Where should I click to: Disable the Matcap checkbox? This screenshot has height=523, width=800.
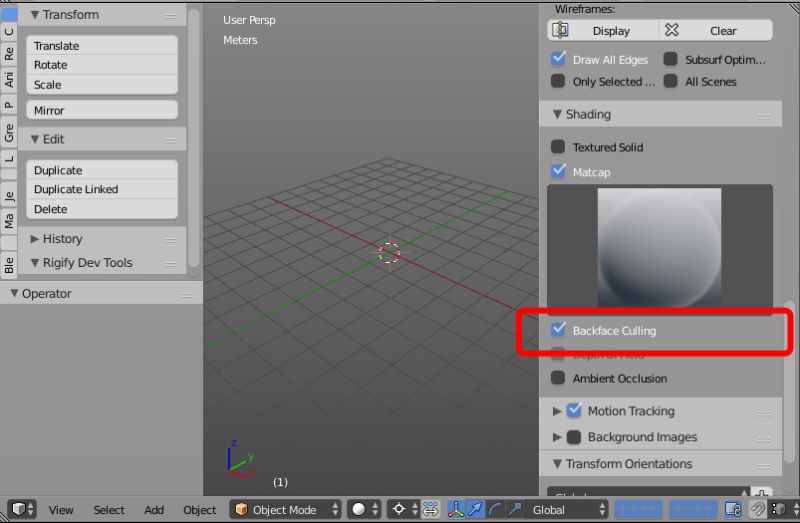pyautogui.click(x=558, y=171)
